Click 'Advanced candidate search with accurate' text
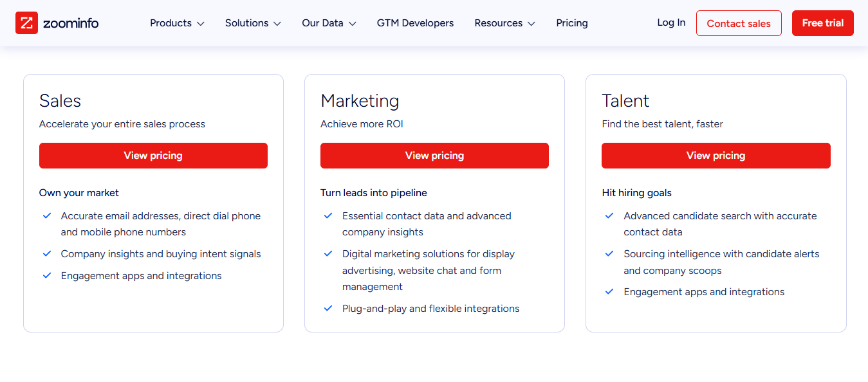 (720, 216)
